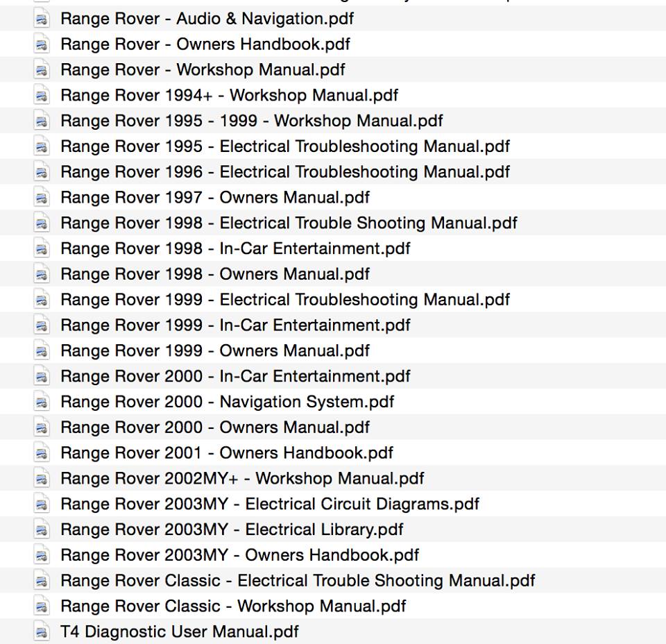This screenshot has height=644, width=666.
Task: Click the icon beside Range Rover 1999 - Owners Manual.pdf
Action: [42, 351]
